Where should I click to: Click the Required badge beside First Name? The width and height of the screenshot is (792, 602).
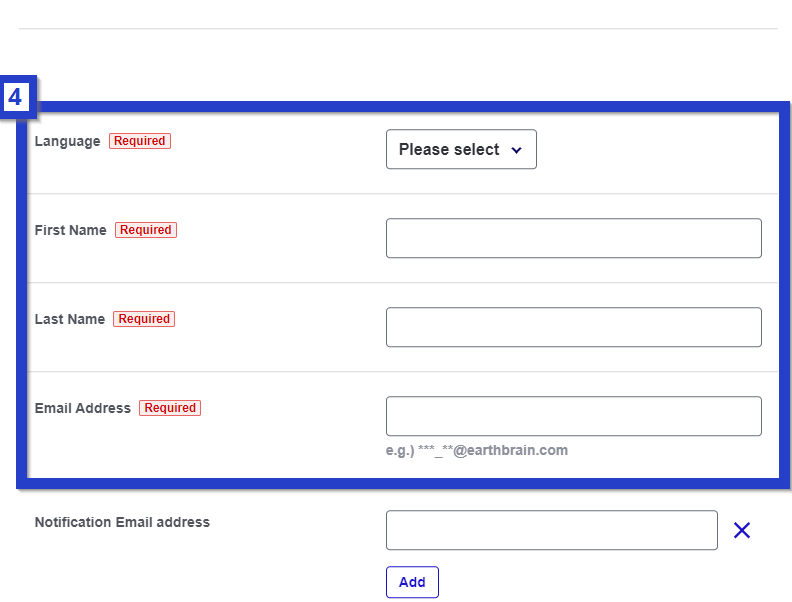[x=146, y=230]
